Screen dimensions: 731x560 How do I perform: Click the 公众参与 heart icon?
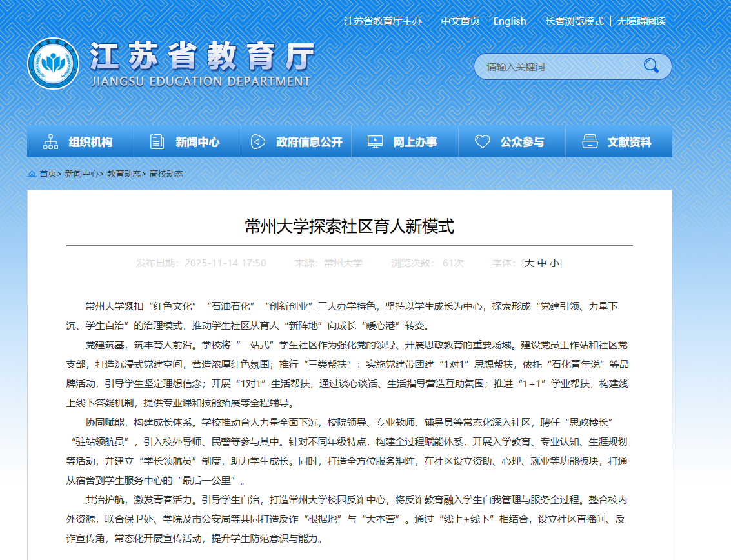coord(483,142)
